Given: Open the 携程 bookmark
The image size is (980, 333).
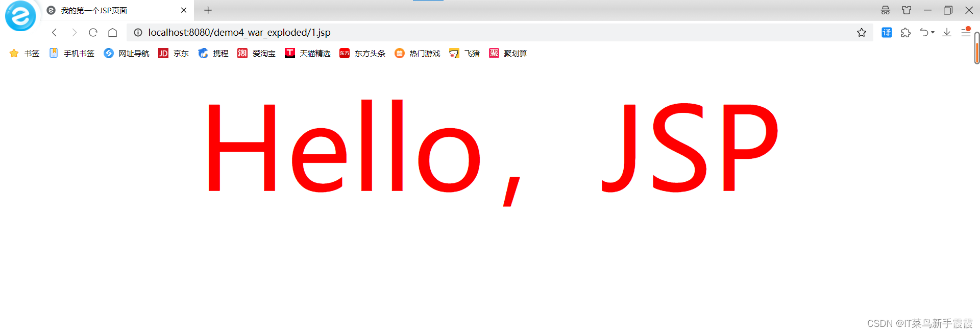Looking at the screenshot, I should click(x=213, y=53).
